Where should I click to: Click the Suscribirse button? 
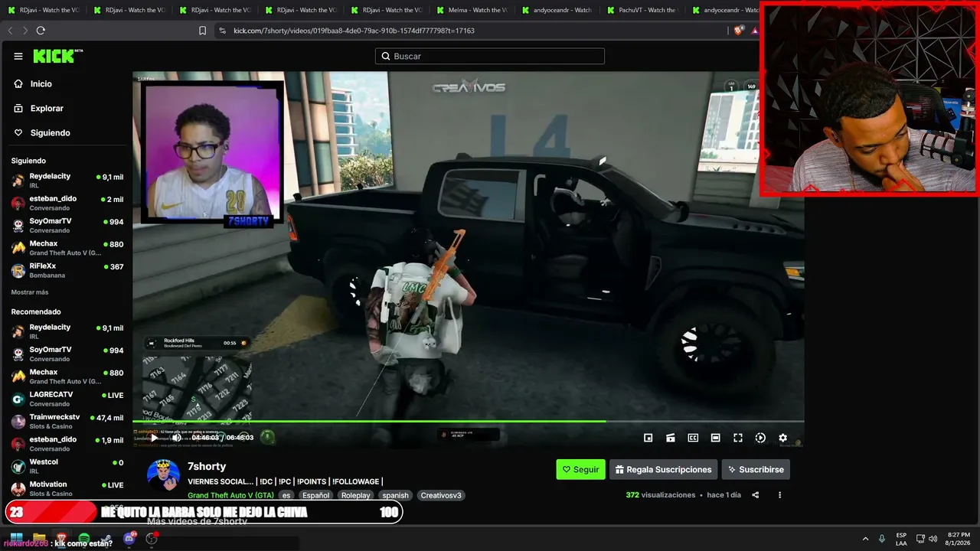pos(756,469)
